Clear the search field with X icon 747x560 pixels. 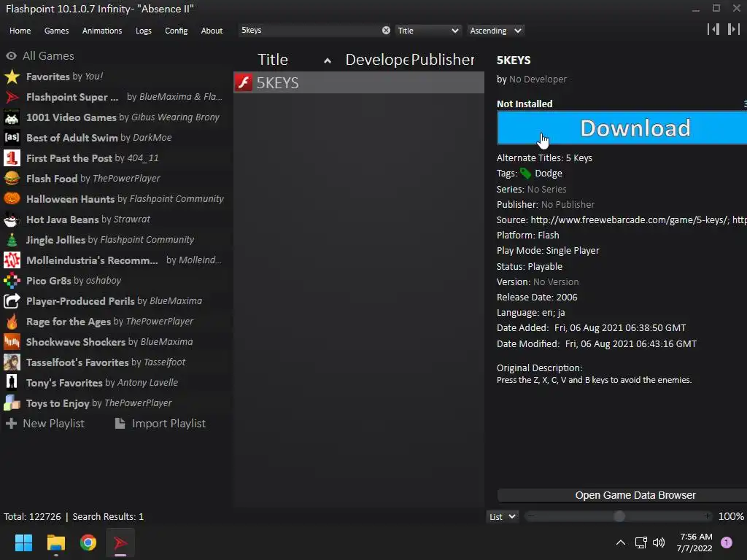coord(386,31)
